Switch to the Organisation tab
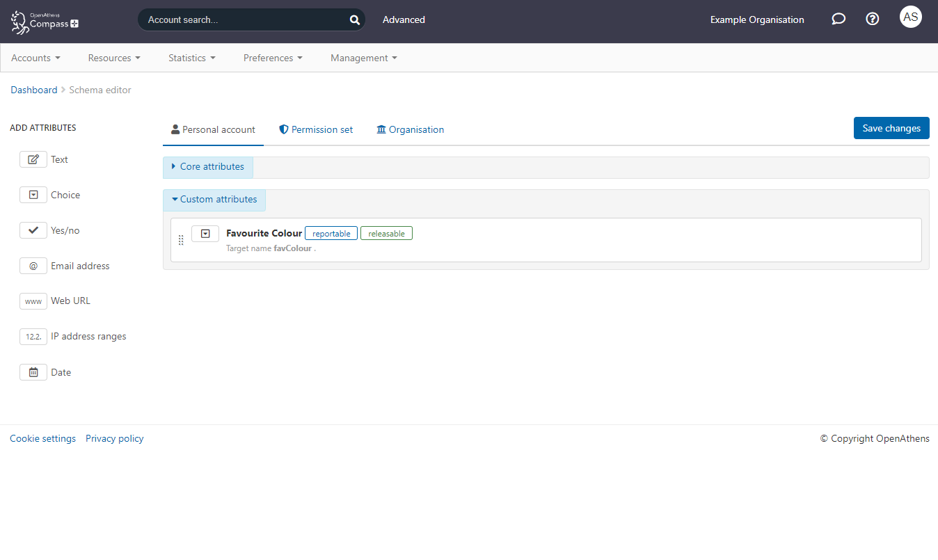The image size is (938, 560). click(x=410, y=129)
